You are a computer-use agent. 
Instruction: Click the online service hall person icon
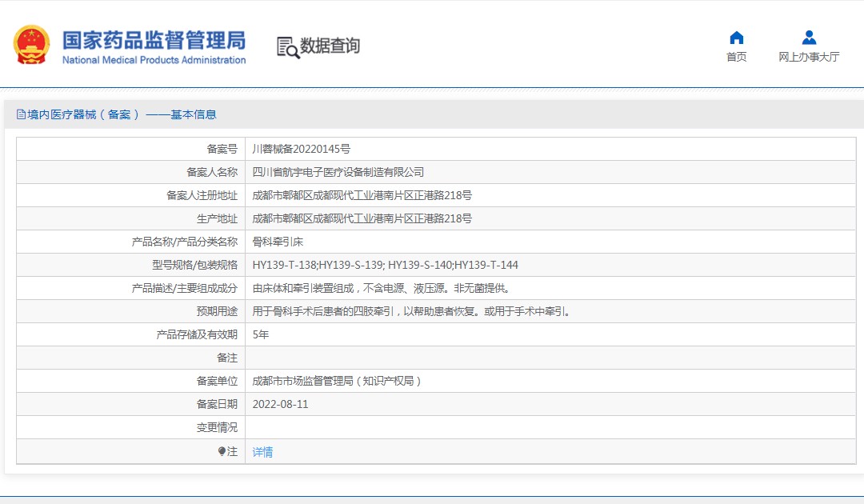pos(809,38)
